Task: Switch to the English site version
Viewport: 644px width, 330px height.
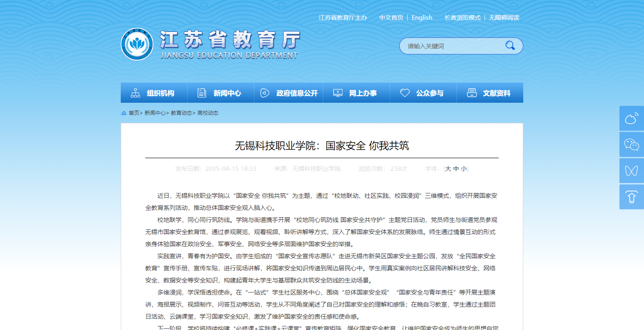Action: [x=422, y=18]
